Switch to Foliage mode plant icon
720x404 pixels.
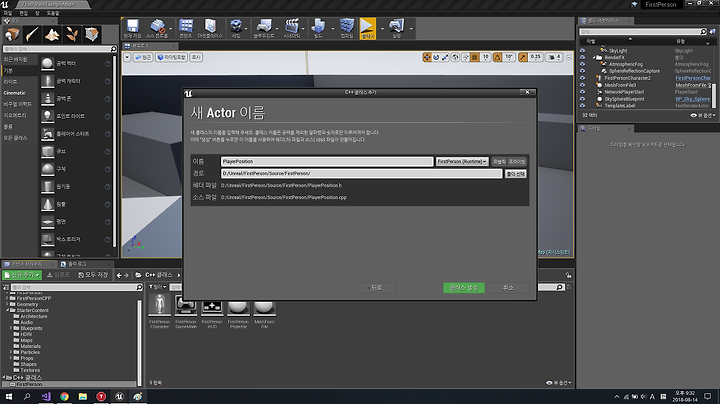click(72, 34)
